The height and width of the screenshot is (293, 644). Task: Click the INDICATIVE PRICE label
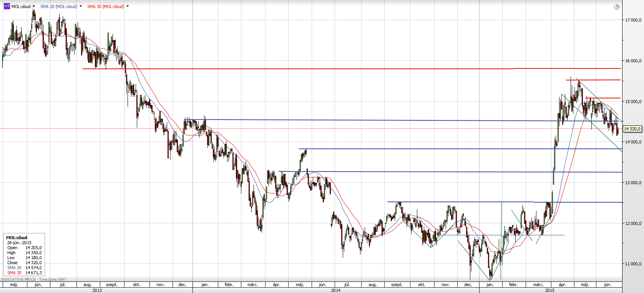[18, 280]
